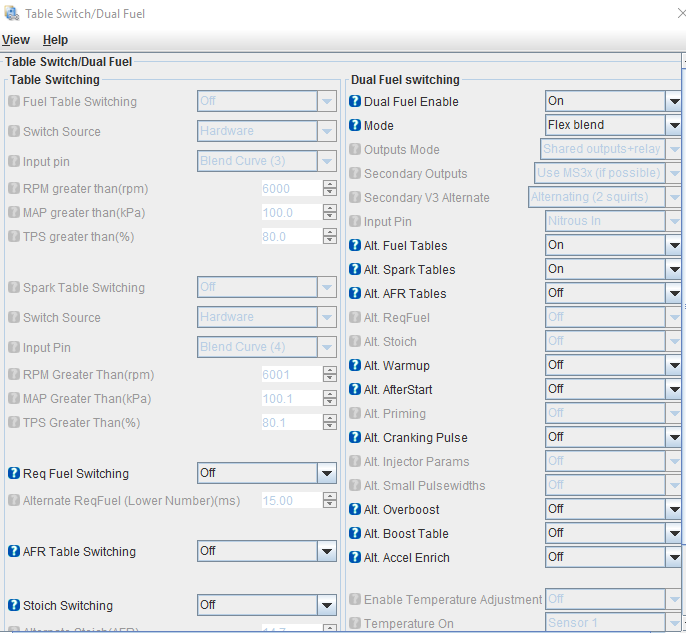Screen dimensions: 686x633
Task: Click help icon for Alt. Injector Params
Action: point(355,461)
